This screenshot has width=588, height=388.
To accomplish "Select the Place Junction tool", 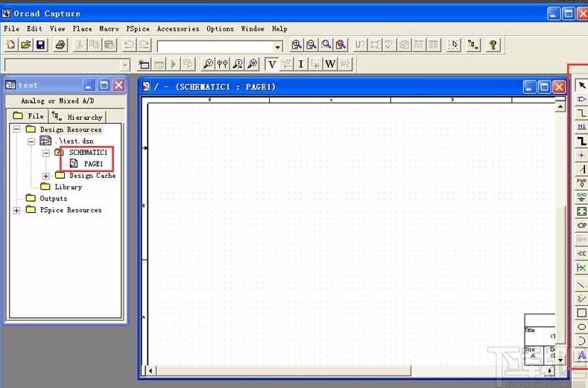I will 581,155.
